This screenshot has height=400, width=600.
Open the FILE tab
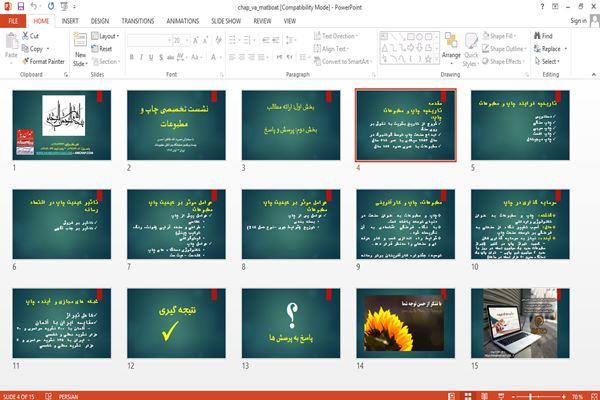(x=13, y=21)
